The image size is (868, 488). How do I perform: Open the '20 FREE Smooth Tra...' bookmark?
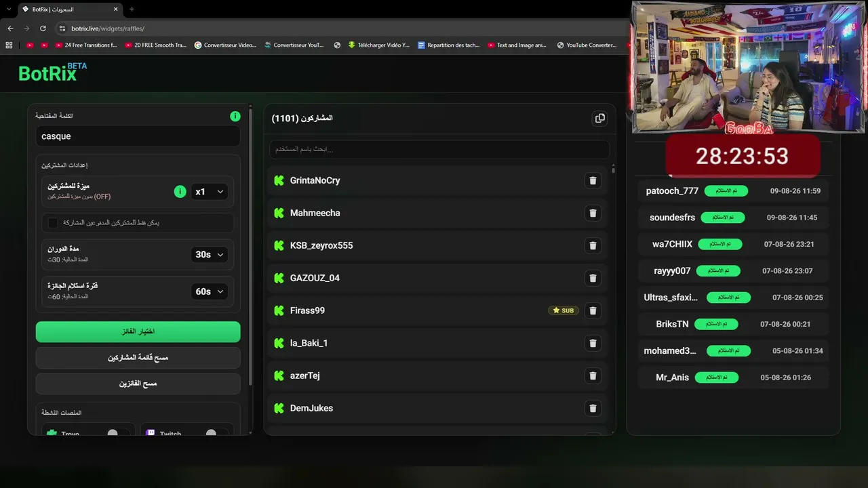coord(155,45)
